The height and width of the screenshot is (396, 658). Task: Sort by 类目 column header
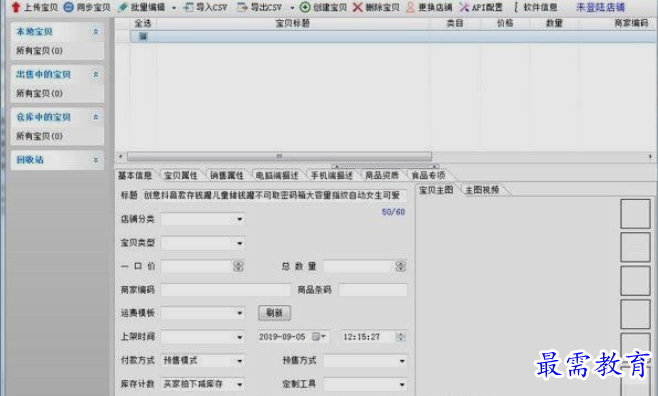click(x=455, y=23)
